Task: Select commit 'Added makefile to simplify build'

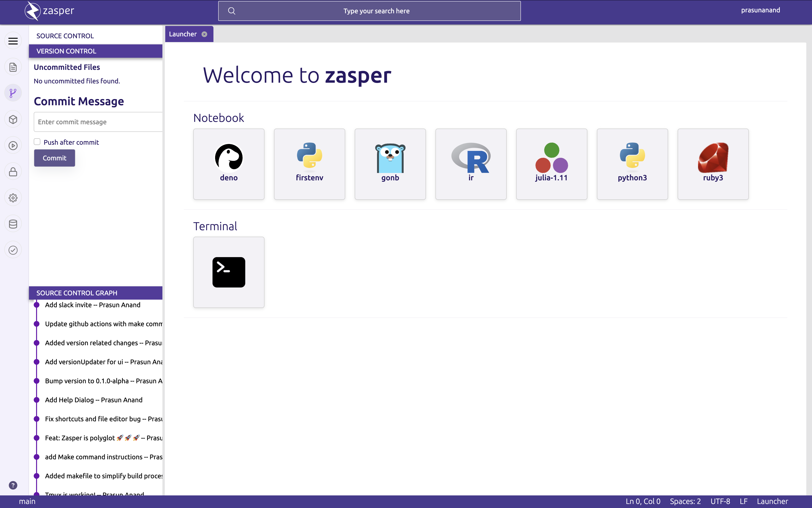Action: 104,476
